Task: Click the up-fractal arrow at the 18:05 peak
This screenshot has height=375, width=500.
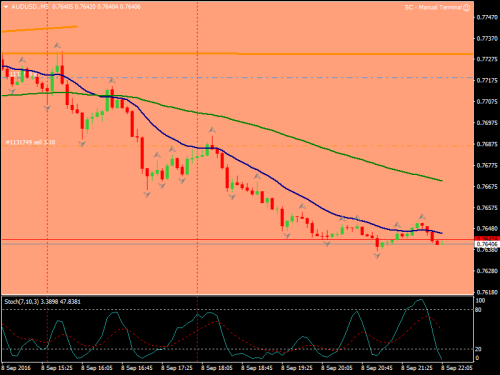Action: 212,130
